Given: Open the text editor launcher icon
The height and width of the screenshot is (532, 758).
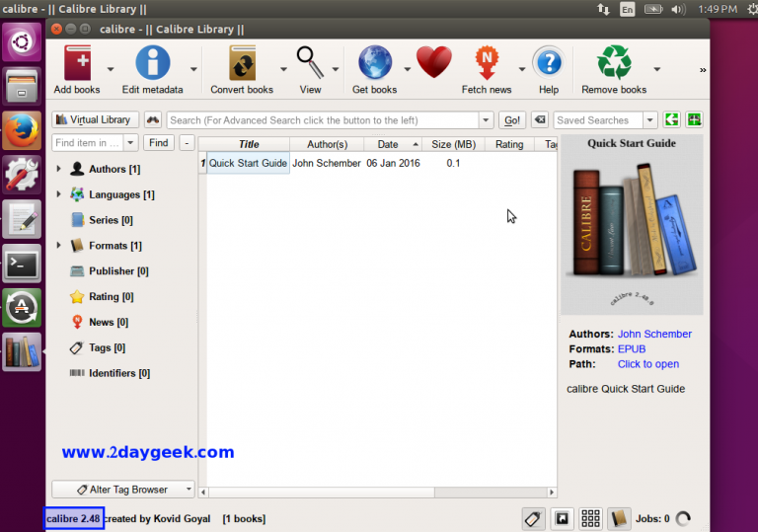Looking at the screenshot, I should click(22, 219).
